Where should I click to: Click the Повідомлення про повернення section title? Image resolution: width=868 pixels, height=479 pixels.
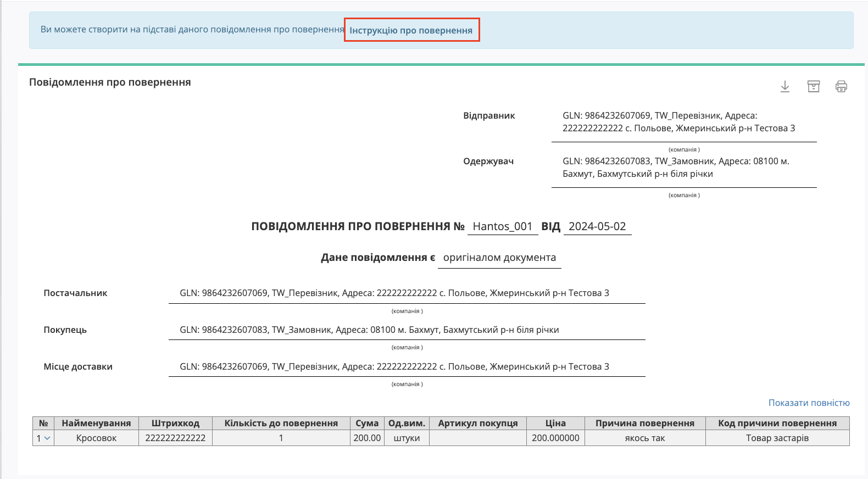click(110, 82)
